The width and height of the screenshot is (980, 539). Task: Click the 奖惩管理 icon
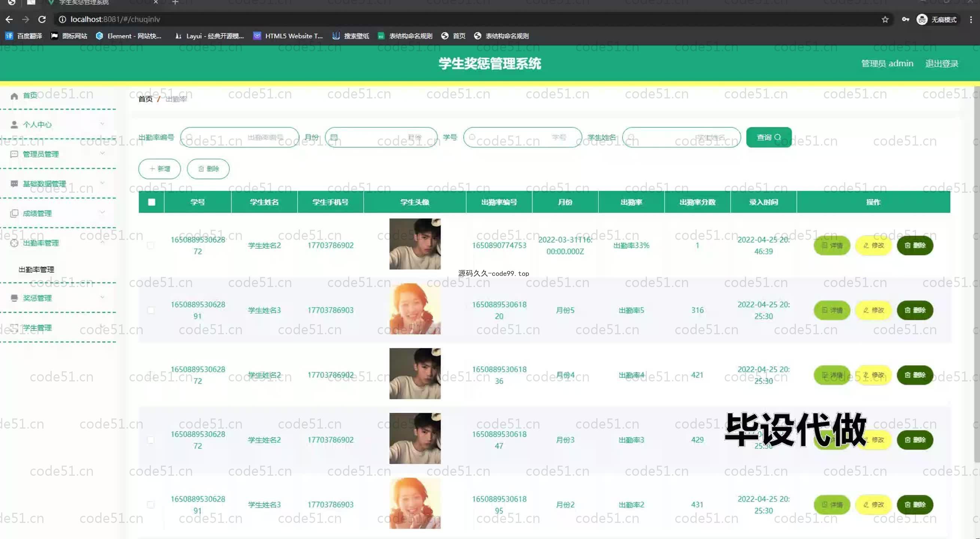[14, 298]
